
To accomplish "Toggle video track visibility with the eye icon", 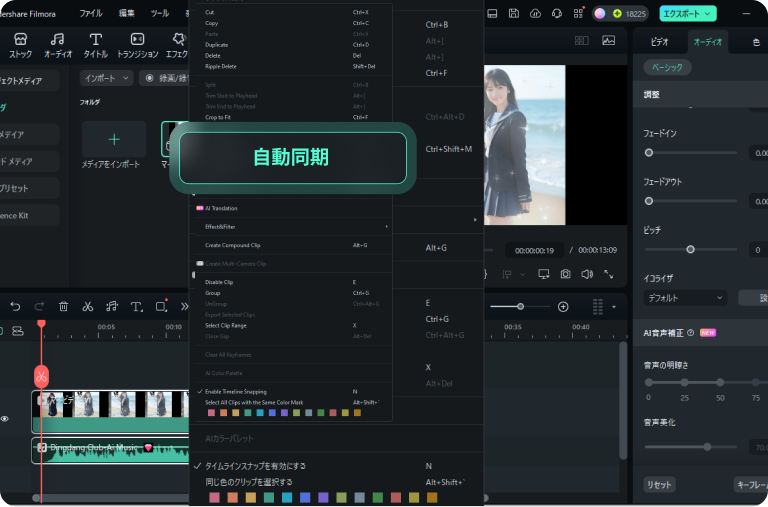I will 5,419.
